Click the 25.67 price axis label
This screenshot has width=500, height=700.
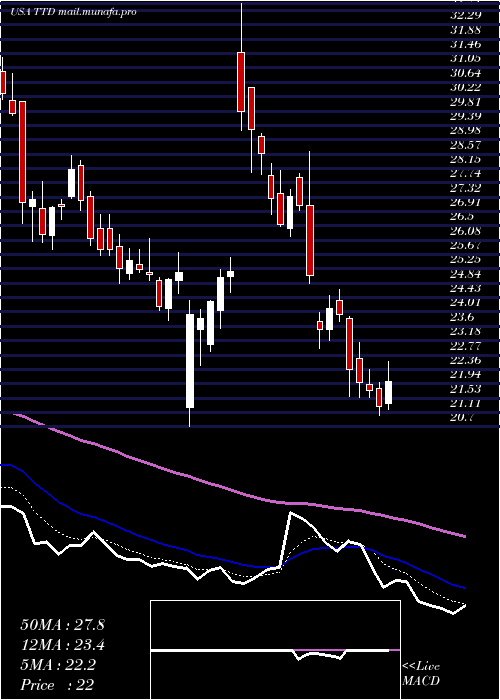pyautogui.click(x=465, y=245)
